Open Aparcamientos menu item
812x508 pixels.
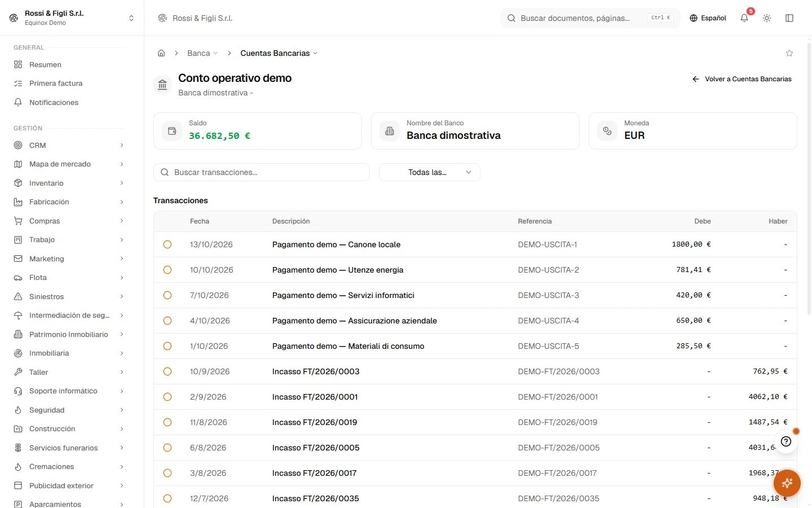69,503
